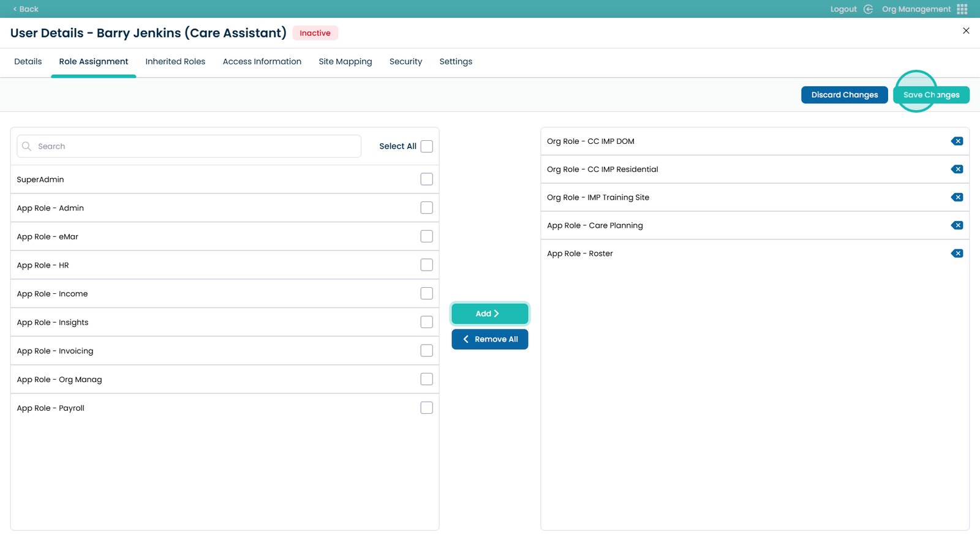Click the Logout icon in the header
This screenshot has width=980, height=551.
coord(868,9)
